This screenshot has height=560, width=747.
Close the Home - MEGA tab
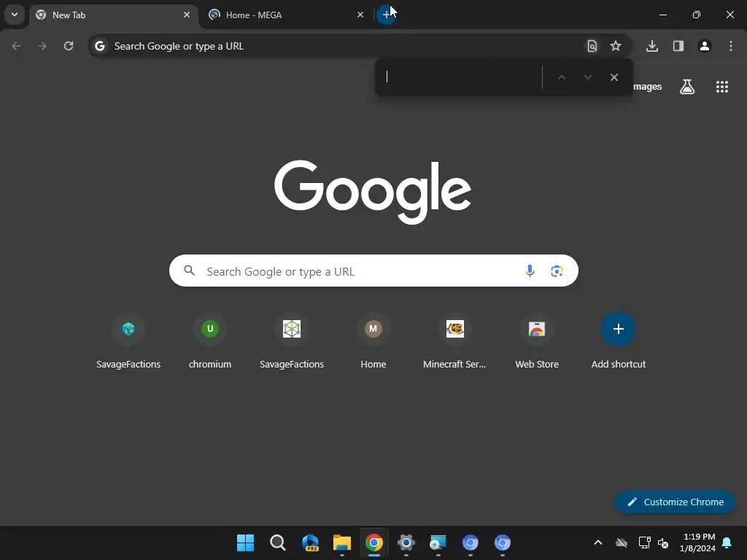tap(360, 15)
